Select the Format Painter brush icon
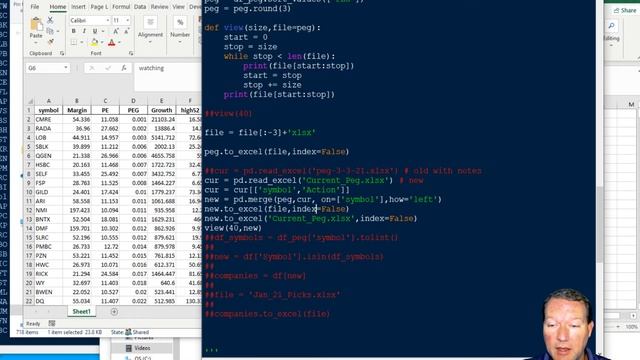This screenshot has width=640, height=360. point(51,42)
